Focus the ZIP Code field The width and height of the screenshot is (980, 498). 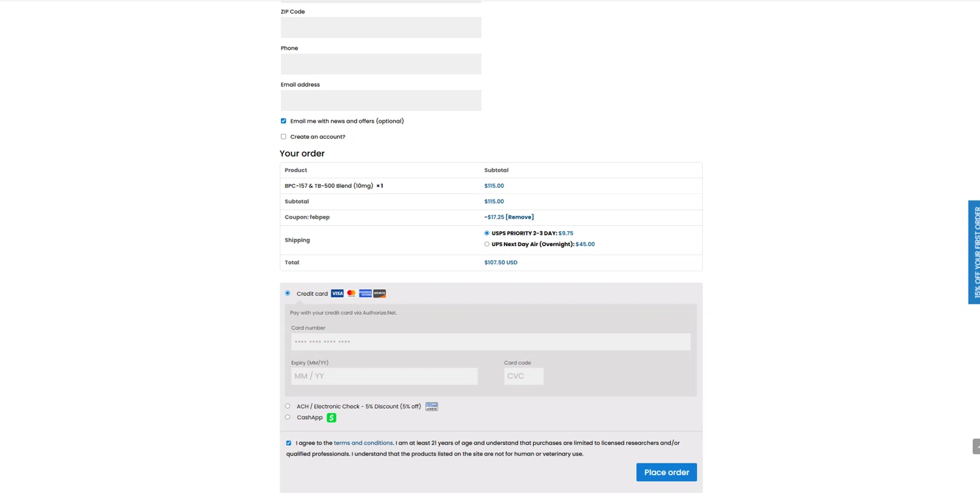coord(381,27)
